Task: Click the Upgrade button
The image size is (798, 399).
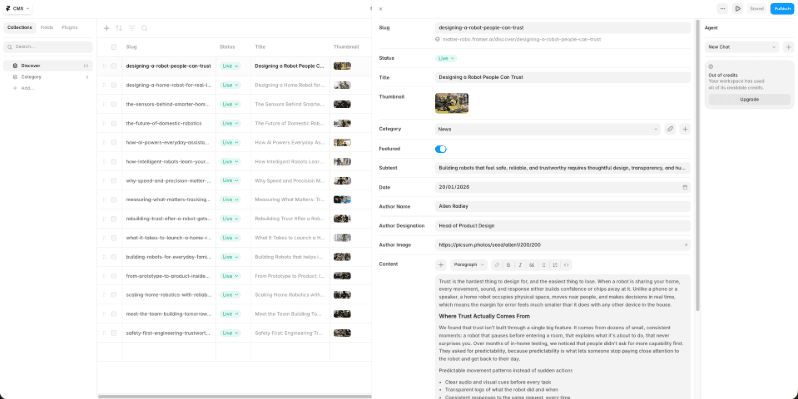Action: click(749, 100)
